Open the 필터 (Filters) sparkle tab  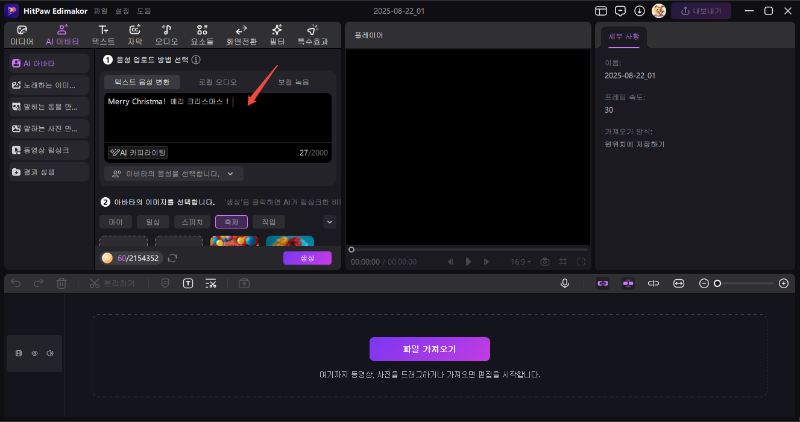tap(277, 35)
